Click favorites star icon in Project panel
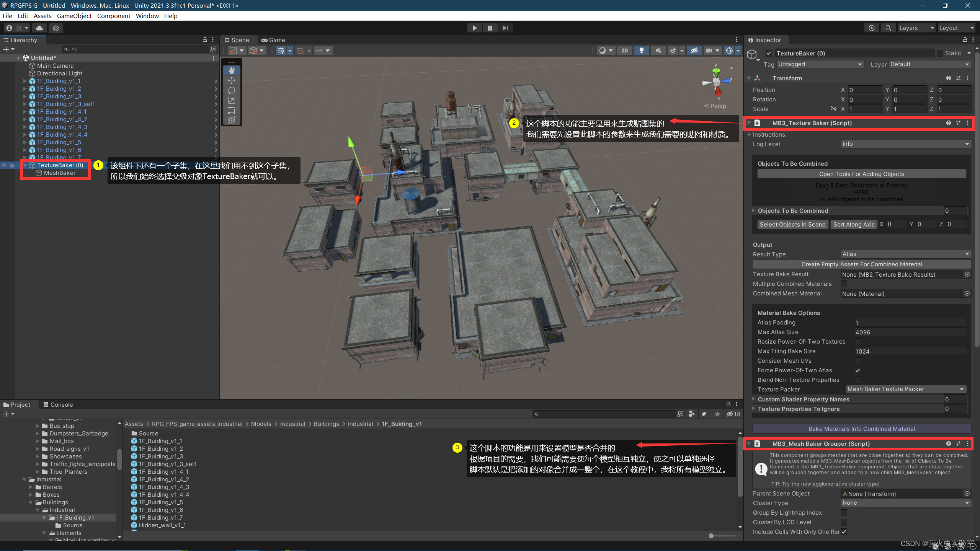 (717, 414)
